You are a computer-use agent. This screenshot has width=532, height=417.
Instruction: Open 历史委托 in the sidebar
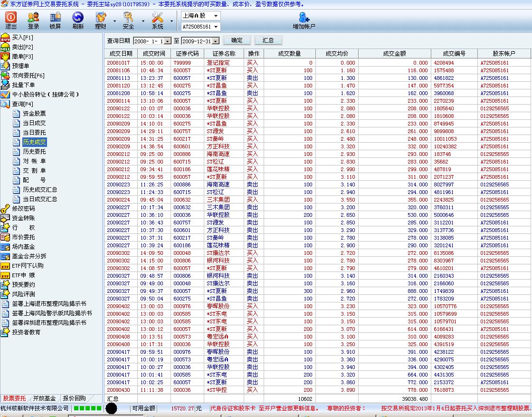34,152
